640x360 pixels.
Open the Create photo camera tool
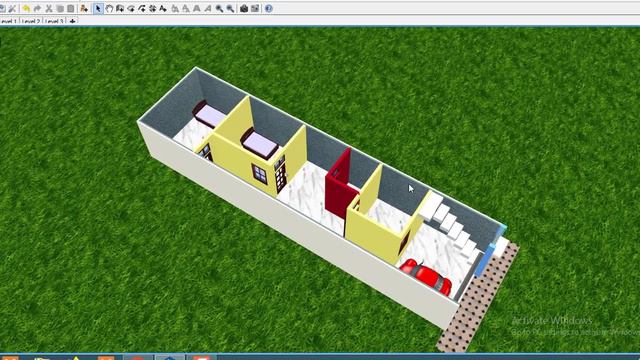pos(244,8)
